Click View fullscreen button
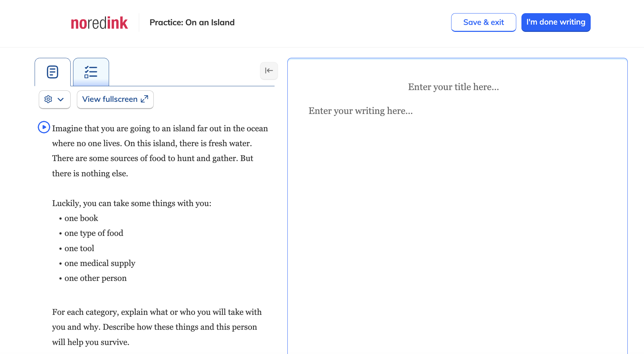 (x=115, y=99)
